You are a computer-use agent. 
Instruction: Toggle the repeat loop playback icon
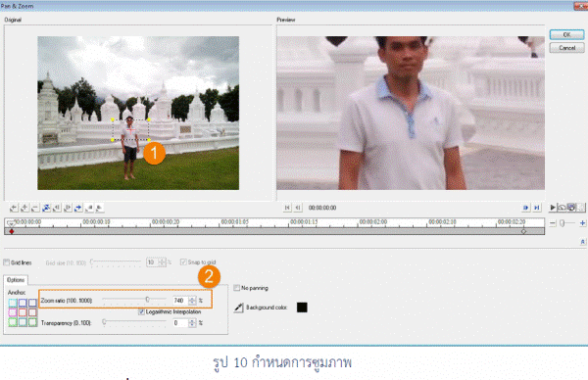(562, 208)
